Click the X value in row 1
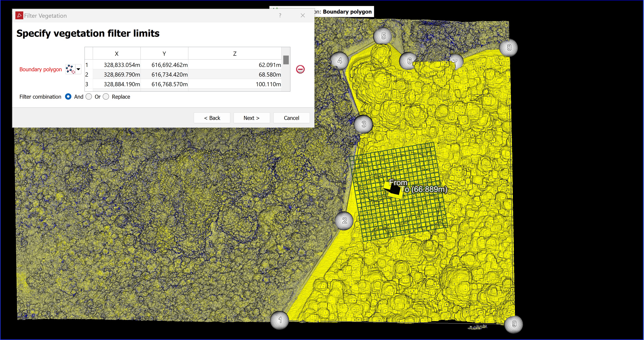Image resolution: width=644 pixels, height=340 pixels. pos(122,65)
